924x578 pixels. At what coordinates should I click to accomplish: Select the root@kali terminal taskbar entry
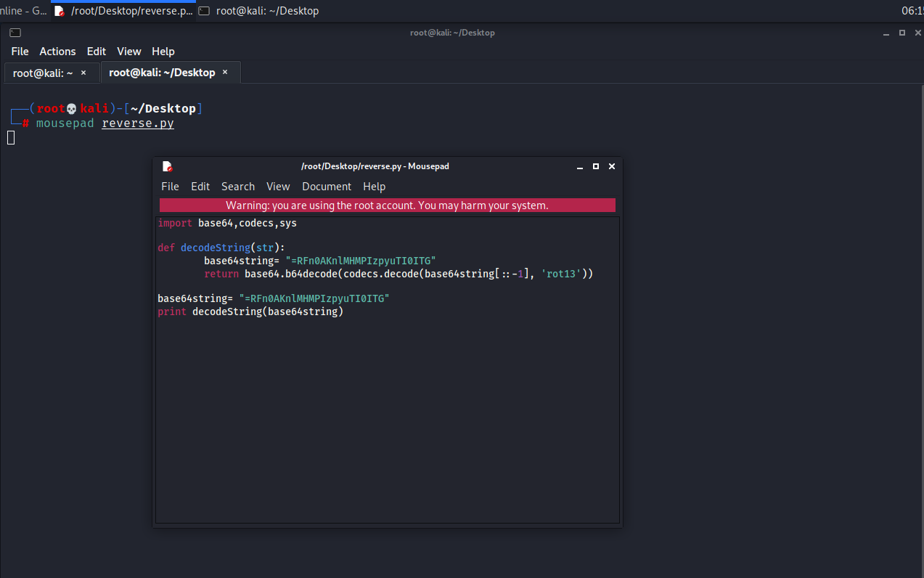click(x=259, y=11)
